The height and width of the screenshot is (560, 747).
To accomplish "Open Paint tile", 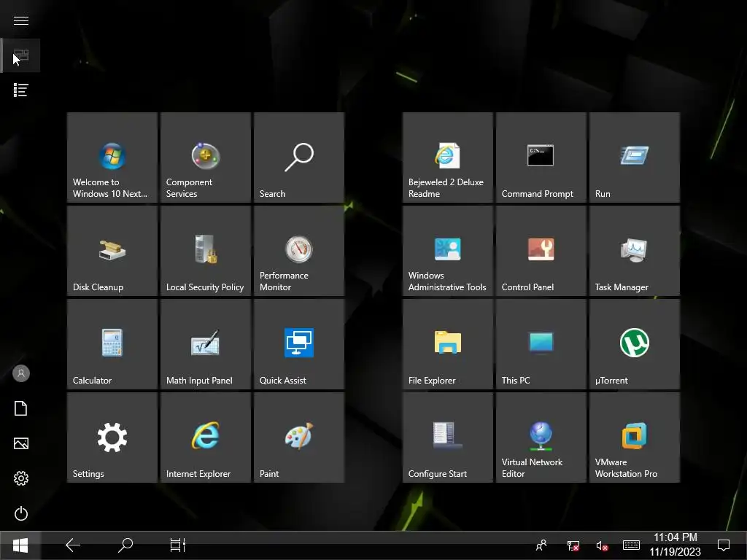I will coord(298,437).
